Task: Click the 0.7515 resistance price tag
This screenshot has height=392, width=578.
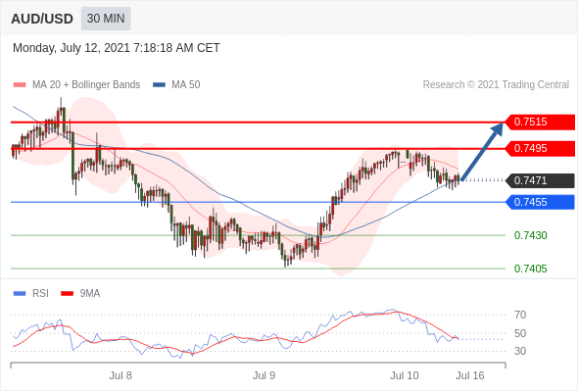Action: point(540,122)
